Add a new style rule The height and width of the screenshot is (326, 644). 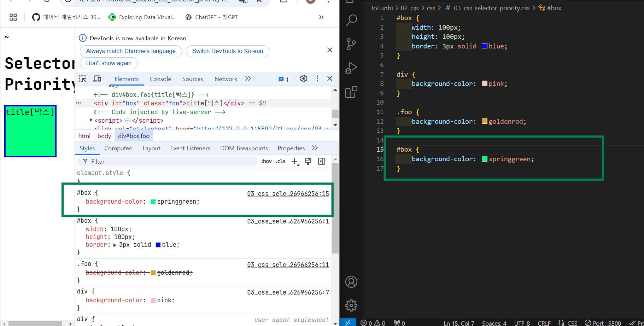pyautogui.click(x=295, y=162)
